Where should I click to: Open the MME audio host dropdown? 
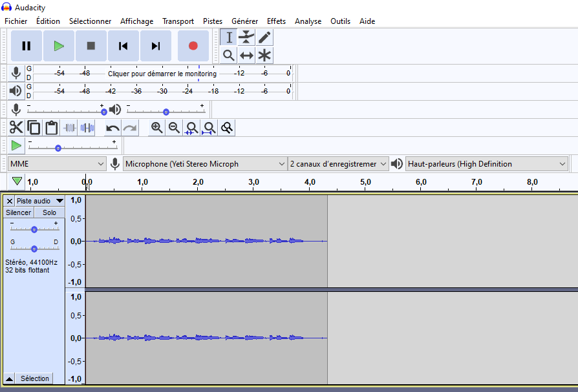[x=57, y=164]
